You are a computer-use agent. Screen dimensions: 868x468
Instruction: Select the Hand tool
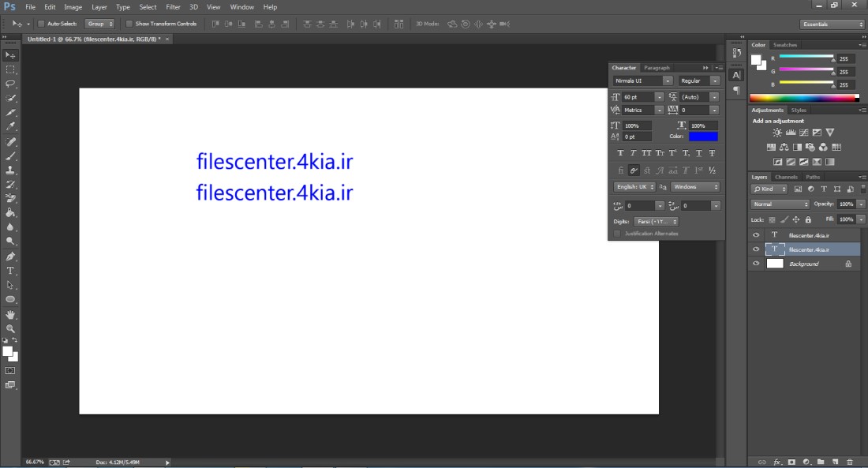pyautogui.click(x=10, y=314)
